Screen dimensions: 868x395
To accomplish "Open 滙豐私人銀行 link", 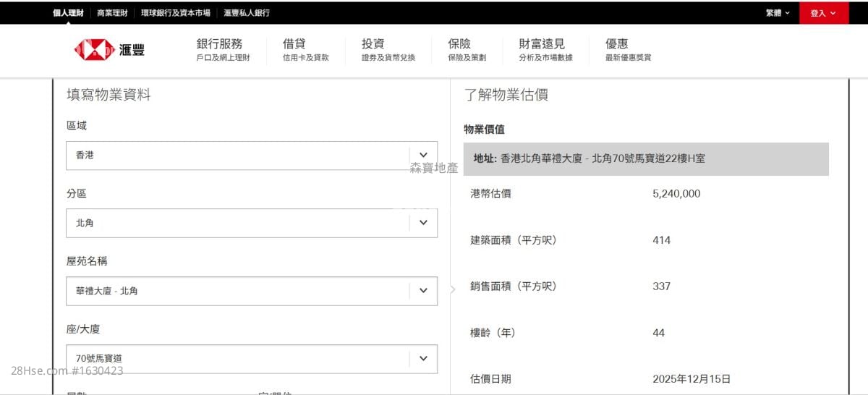I will pyautogui.click(x=247, y=13).
